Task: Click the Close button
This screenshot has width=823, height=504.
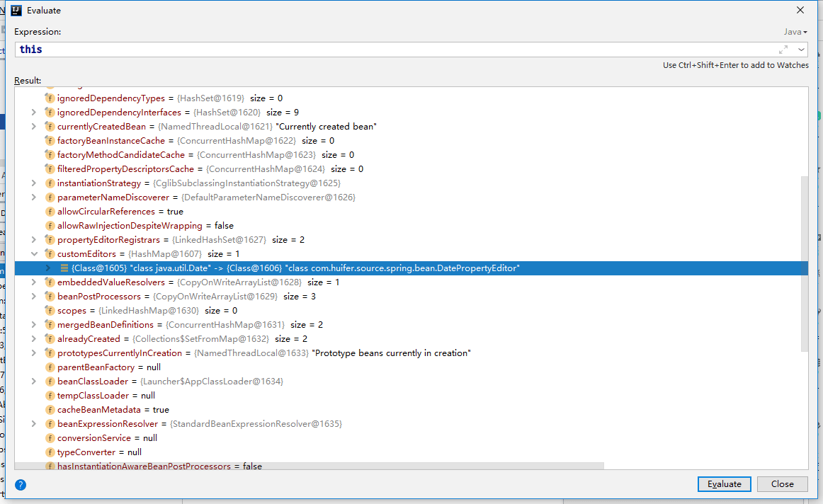Action: (782, 484)
